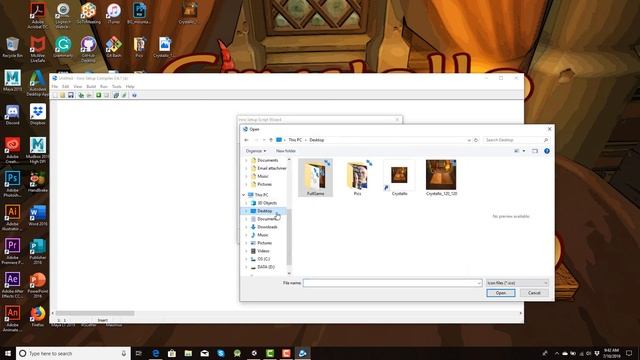Select the McAfee LiveSafe desktop icon
This screenshot has width=640, height=360.
tap(38, 49)
